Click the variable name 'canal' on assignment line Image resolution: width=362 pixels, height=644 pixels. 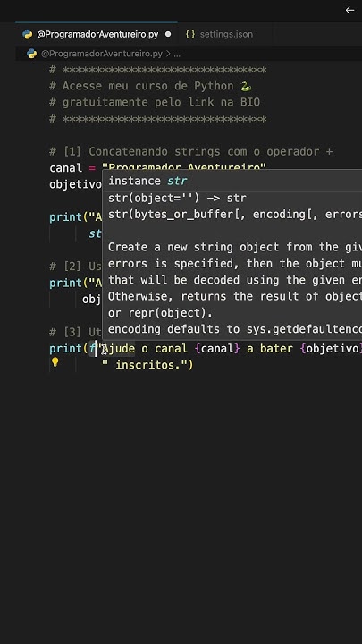pos(65,168)
